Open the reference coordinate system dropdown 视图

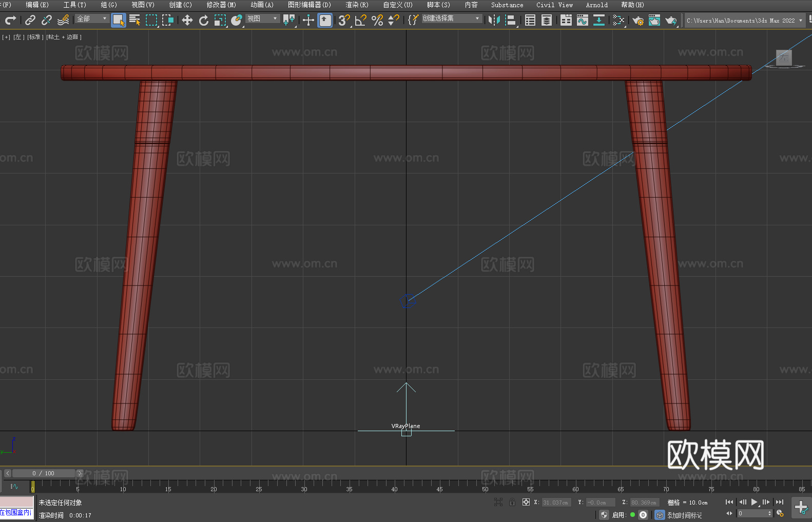(x=262, y=18)
